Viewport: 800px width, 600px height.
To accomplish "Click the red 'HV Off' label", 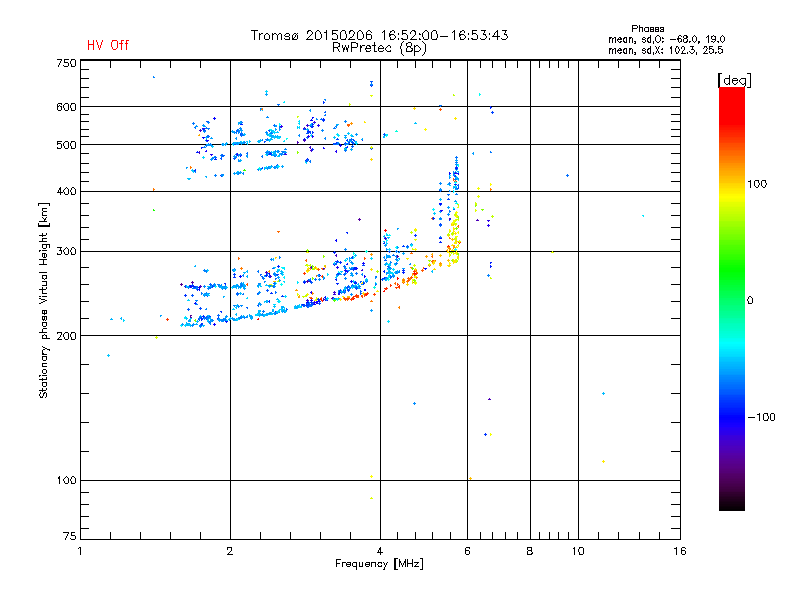I will coord(108,45).
